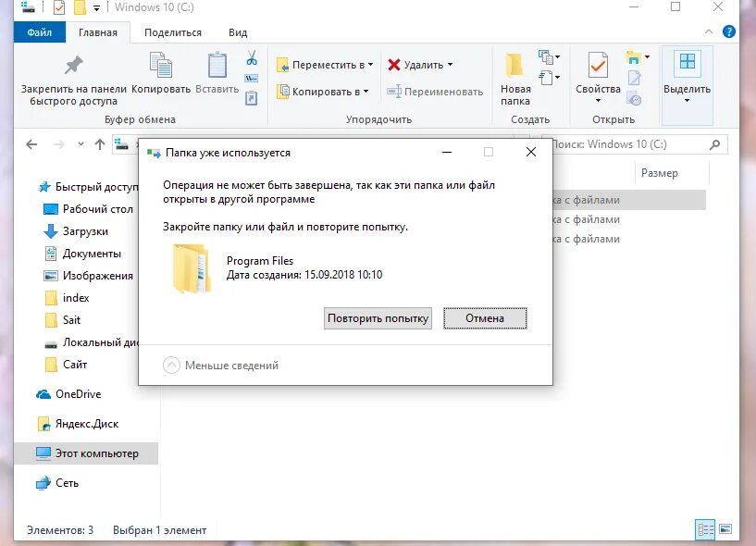Image resolution: width=756 pixels, height=546 pixels.
Task: Select Изображения in the sidebar
Action: (88, 276)
